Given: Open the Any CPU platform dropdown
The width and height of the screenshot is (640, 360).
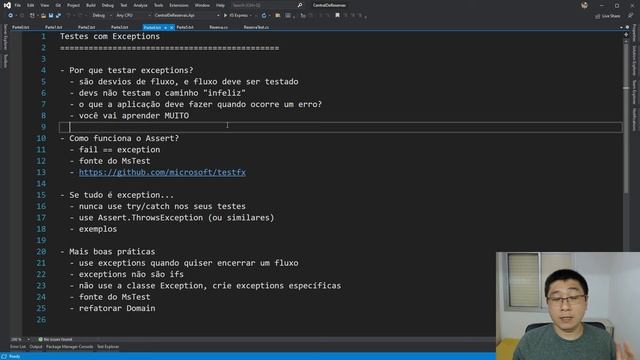Looking at the screenshot, I should coord(132,16).
